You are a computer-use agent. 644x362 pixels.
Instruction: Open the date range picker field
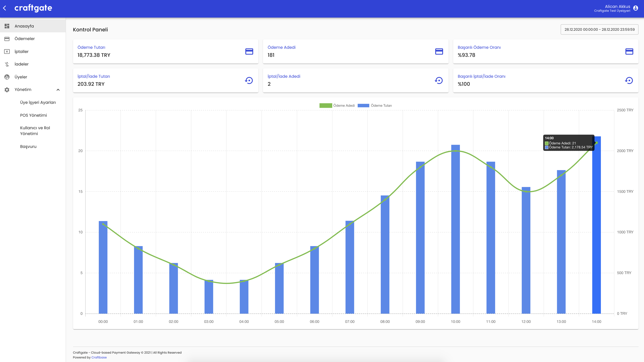pyautogui.click(x=599, y=29)
